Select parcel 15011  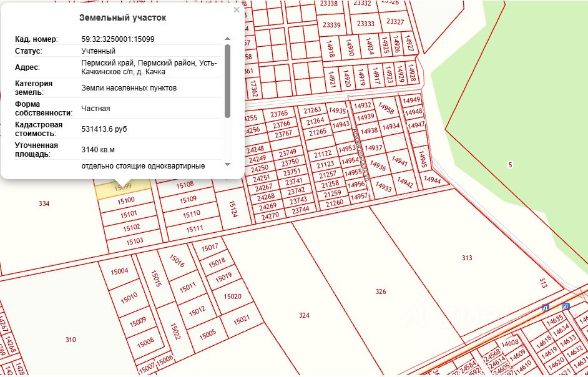tap(187, 288)
